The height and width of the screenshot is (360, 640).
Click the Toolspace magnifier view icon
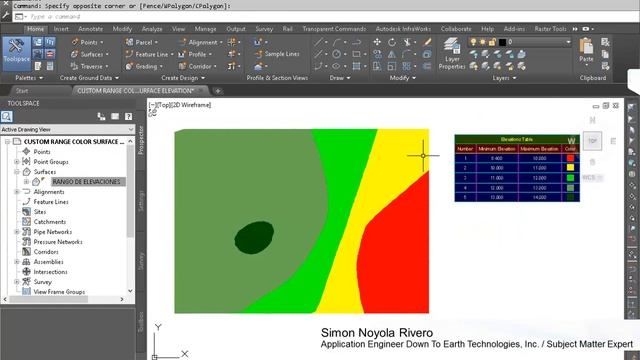pos(7,117)
